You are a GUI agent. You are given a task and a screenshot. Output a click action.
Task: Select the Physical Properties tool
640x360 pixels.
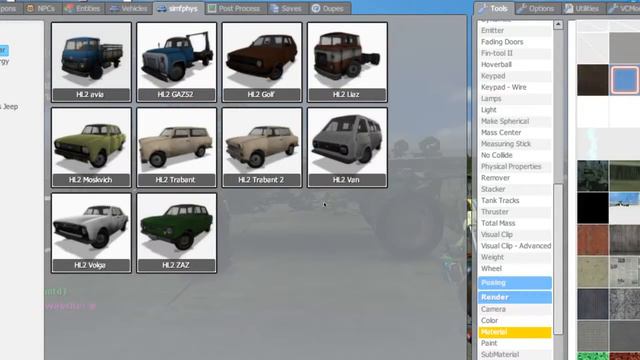pos(515,167)
